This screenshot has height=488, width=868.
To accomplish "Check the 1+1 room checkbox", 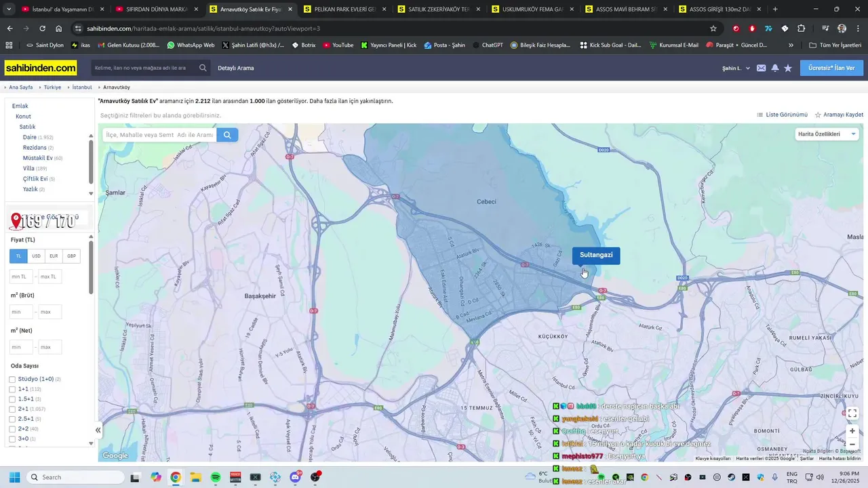I will (x=12, y=389).
